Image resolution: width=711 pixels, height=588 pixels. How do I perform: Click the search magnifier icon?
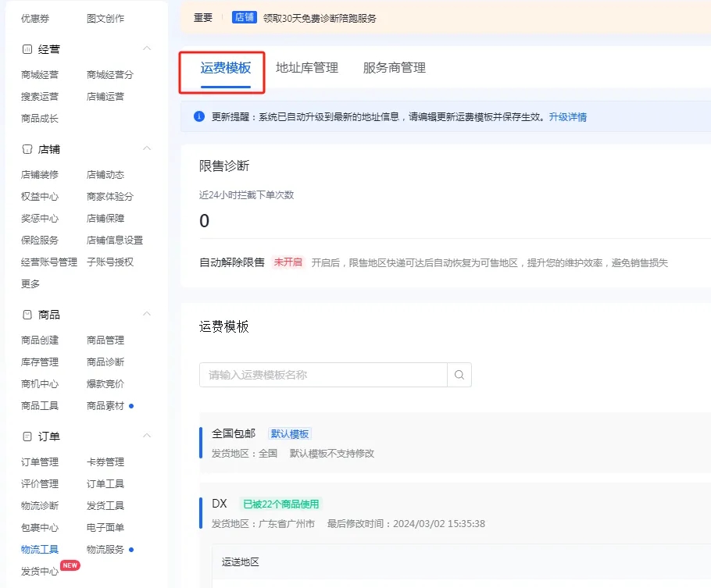pyautogui.click(x=459, y=375)
